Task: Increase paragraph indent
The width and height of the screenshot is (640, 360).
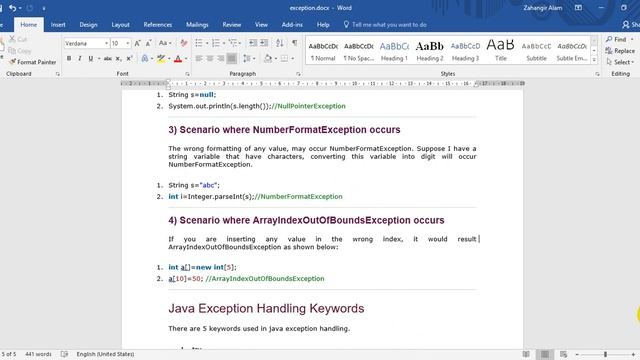Action: (264, 43)
